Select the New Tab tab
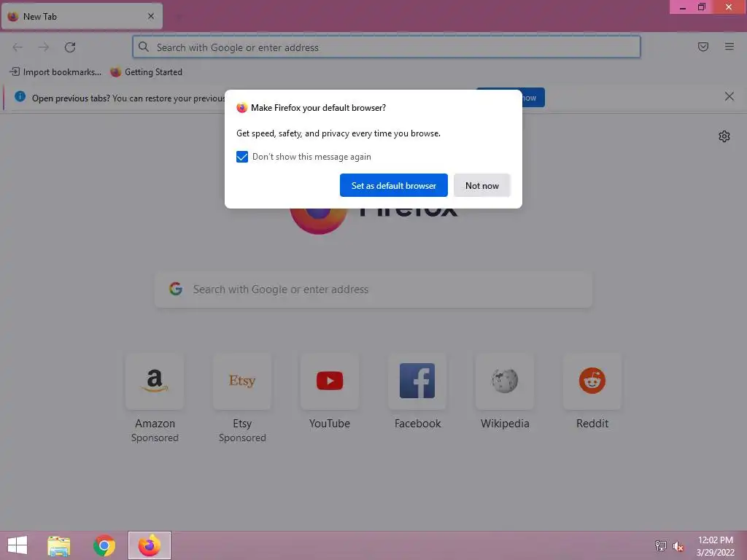 (82, 17)
